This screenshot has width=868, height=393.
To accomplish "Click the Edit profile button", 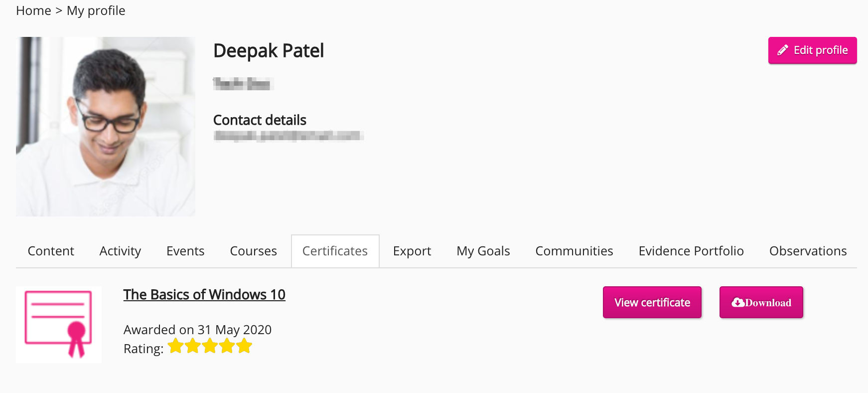I will coord(812,50).
